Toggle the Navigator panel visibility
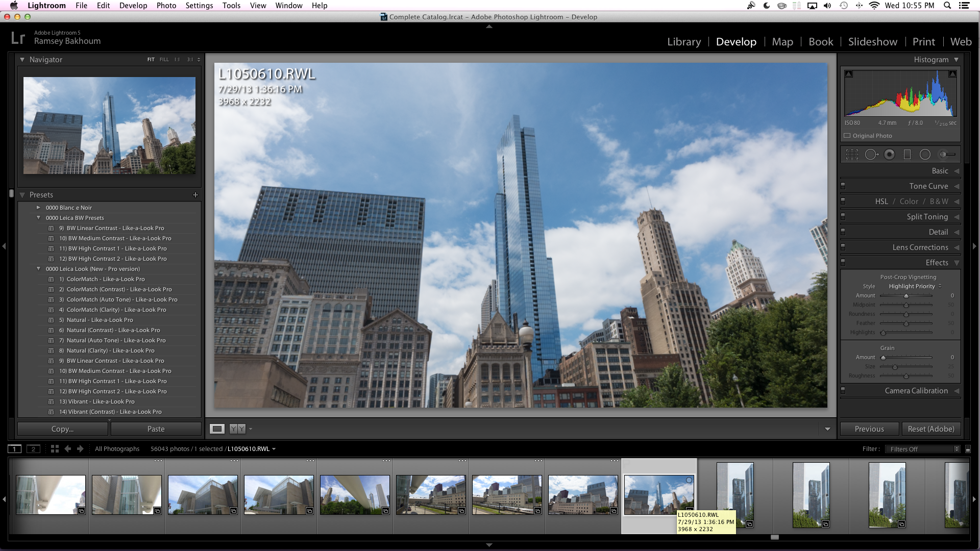Image resolution: width=980 pixels, height=551 pixels. [22, 59]
